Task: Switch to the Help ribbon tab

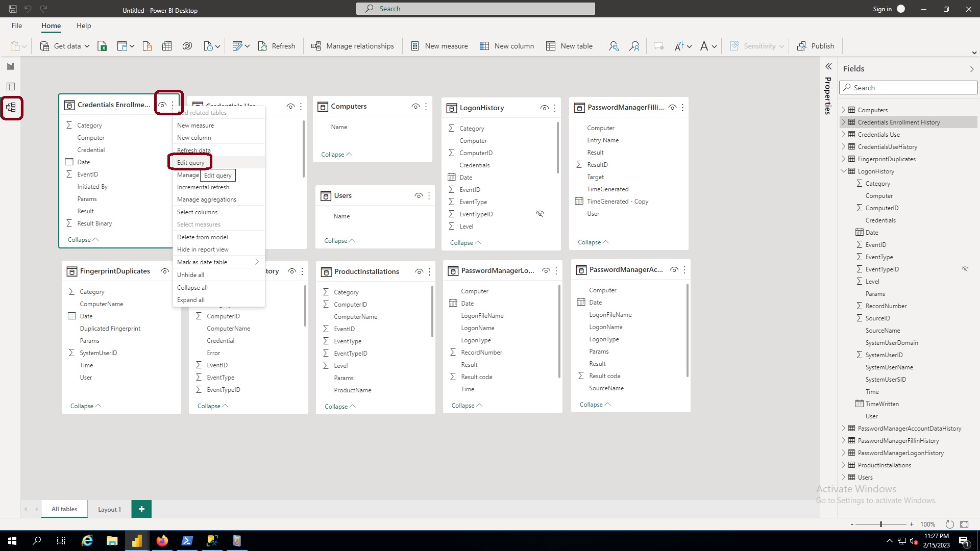Action: tap(84, 26)
